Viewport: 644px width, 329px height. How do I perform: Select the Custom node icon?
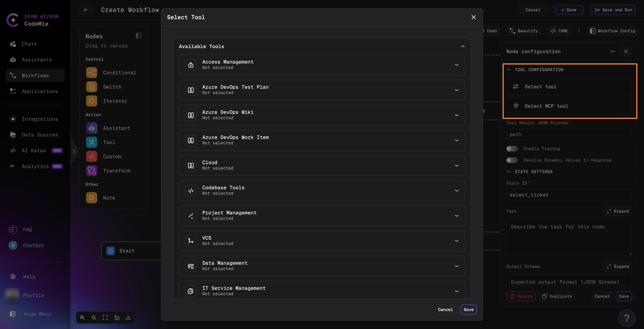(x=91, y=156)
